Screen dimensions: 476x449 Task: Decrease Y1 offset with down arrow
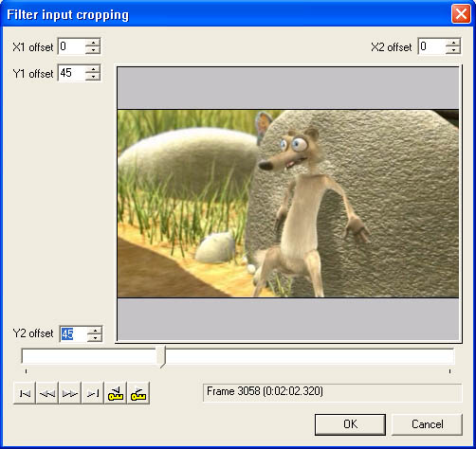[93, 77]
